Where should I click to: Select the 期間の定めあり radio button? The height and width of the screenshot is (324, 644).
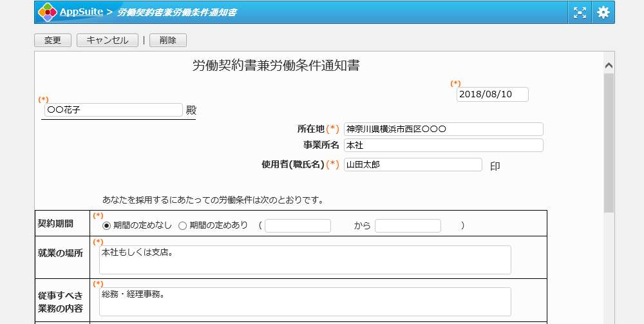[182, 225]
